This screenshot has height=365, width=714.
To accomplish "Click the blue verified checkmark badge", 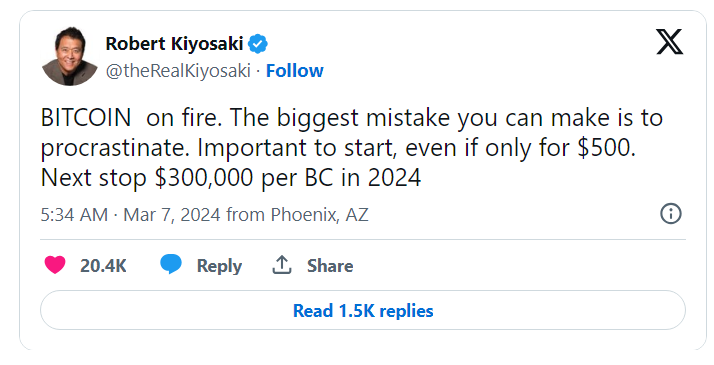I will coord(258,44).
